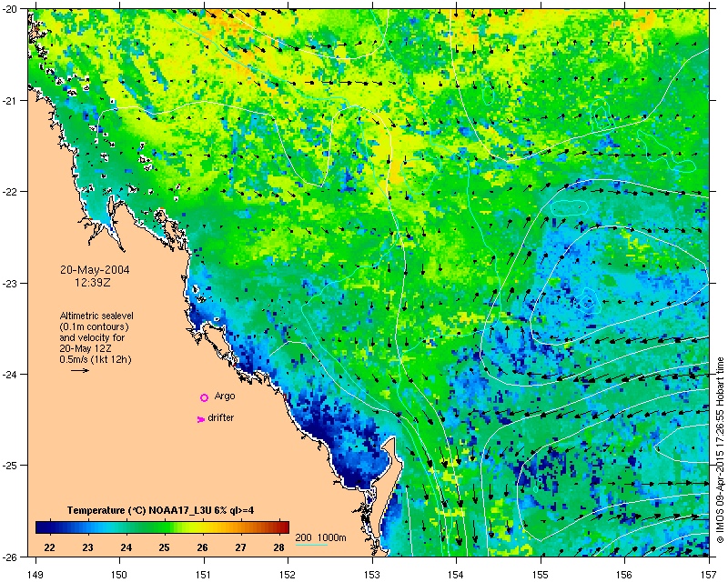Screen dimensions: 728x582
Task: Click longitude axis label 153
Action: [372, 575]
